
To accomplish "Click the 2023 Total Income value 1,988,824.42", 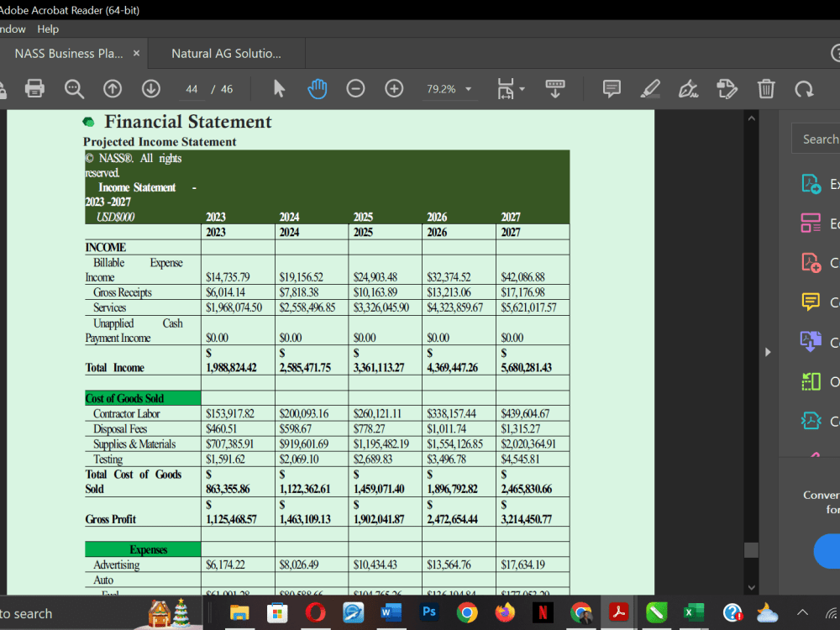I will coord(232,368).
